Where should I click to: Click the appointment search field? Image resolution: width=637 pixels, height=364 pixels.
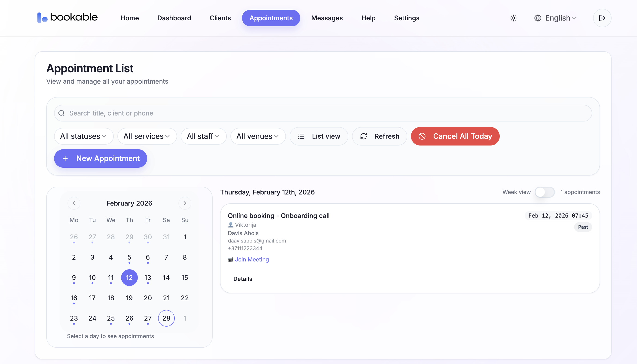tap(325, 113)
